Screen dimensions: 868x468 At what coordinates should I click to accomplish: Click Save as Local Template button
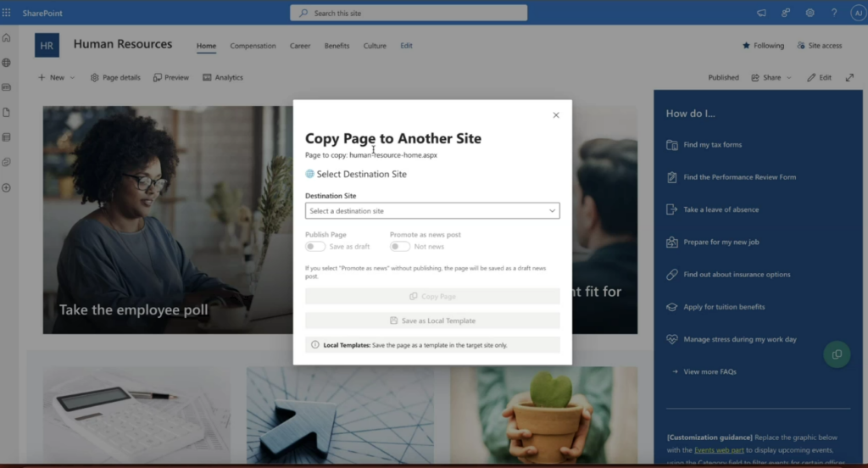click(432, 320)
